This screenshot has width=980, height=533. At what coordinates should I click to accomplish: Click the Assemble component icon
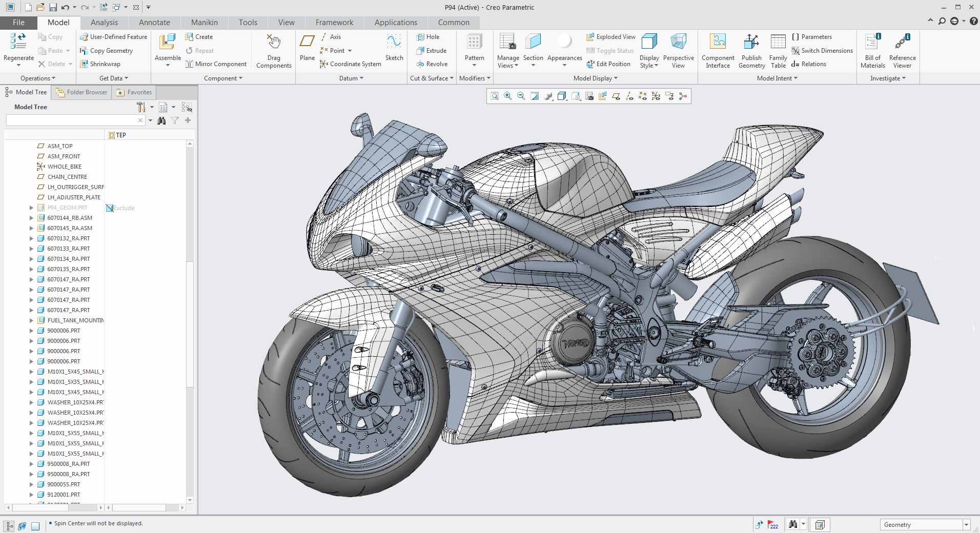[168, 42]
